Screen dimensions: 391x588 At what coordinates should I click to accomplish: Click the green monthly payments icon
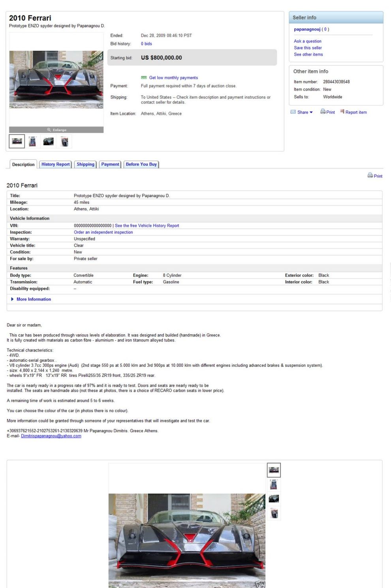tap(144, 78)
